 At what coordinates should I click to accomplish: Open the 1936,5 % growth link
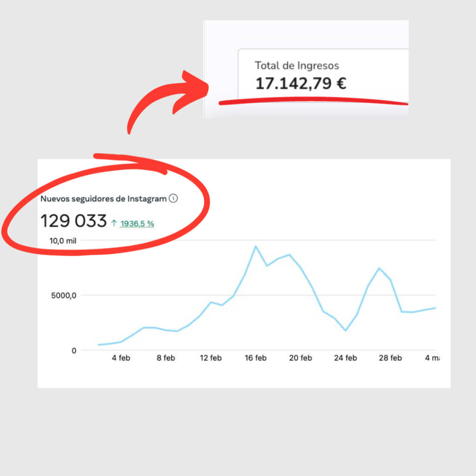(137, 224)
